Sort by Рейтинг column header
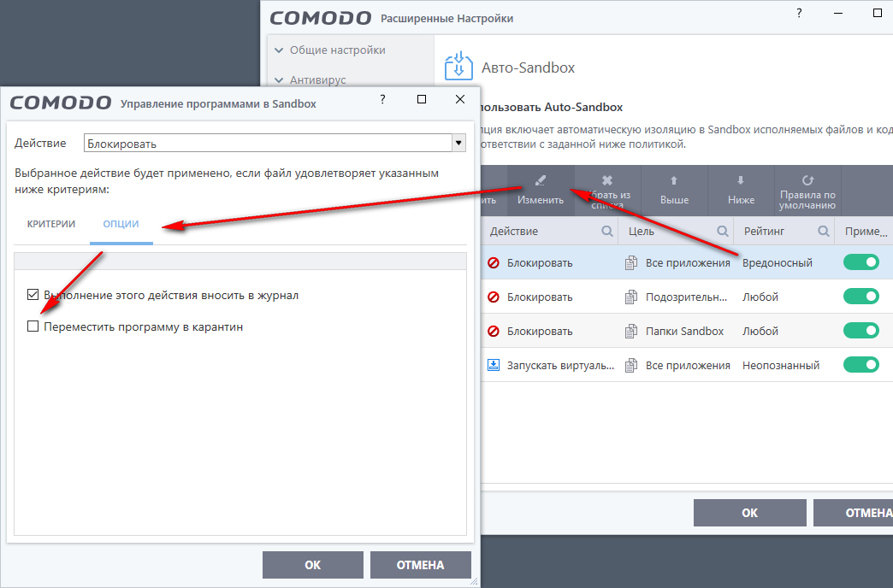The height and width of the screenshot is (588, 893). coord(765,231)
